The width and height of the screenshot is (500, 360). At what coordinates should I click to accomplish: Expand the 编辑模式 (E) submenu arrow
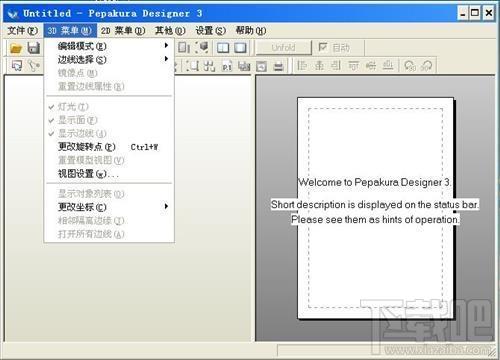(x=166, y=45)
